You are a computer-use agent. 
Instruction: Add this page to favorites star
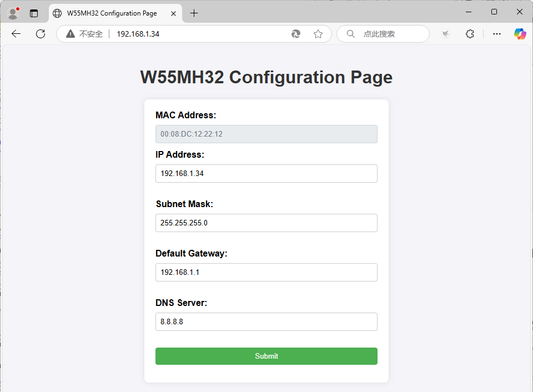[318, 34]
